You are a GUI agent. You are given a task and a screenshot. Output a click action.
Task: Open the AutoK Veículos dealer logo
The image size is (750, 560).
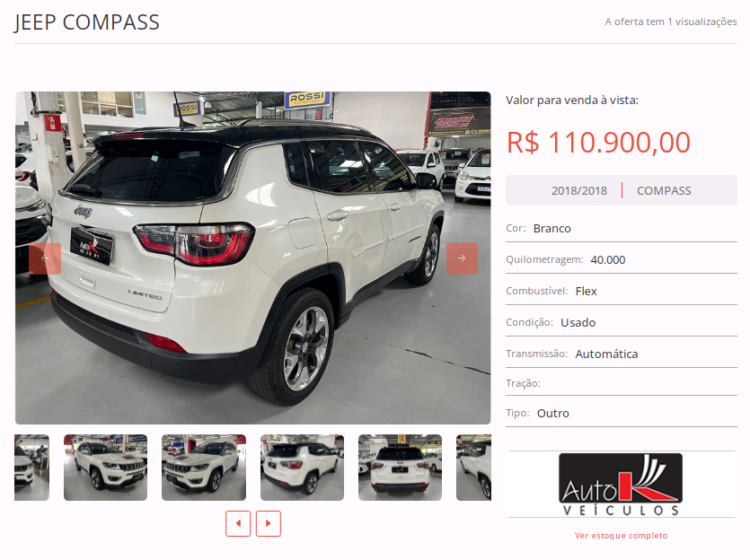(621, 484)
